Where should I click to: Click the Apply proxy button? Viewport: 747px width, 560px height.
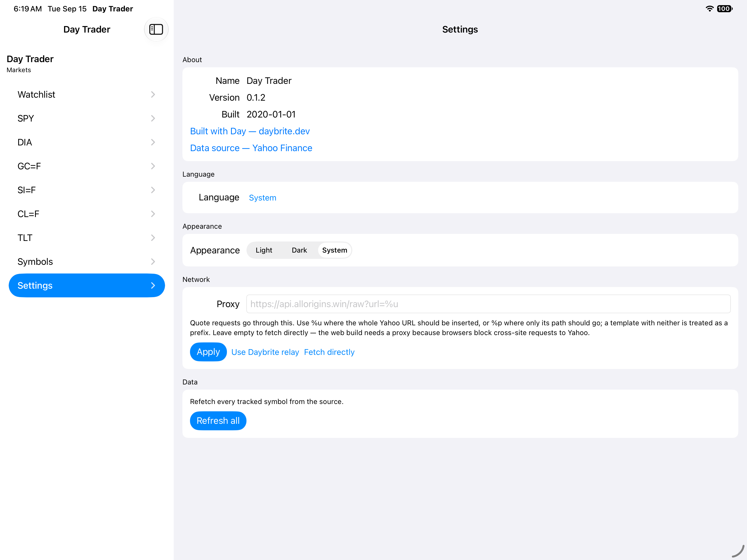click(208, 352)
